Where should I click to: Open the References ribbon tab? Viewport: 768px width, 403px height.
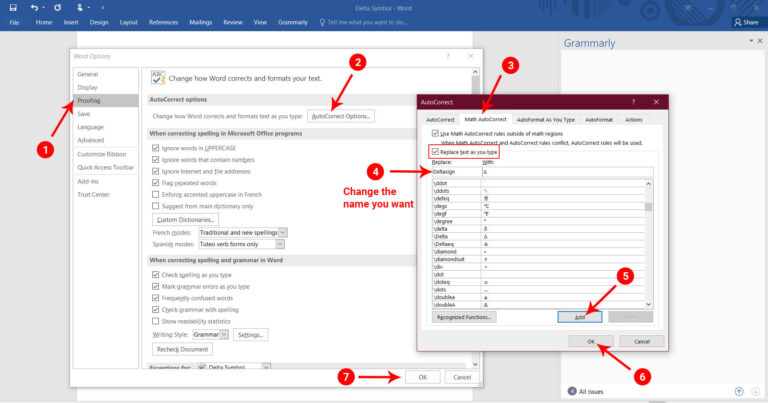164,23
